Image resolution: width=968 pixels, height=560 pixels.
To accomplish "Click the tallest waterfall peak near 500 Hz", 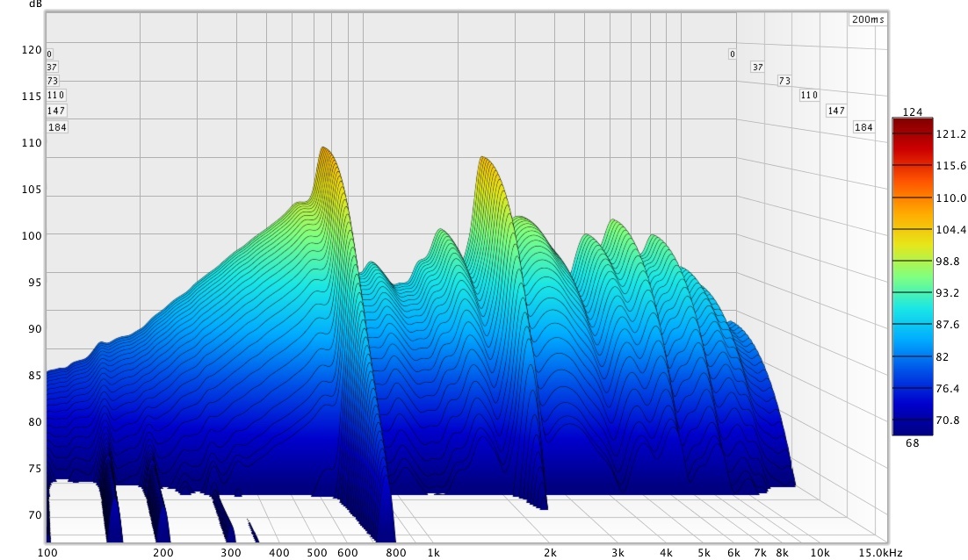I will tap(323, 149).
